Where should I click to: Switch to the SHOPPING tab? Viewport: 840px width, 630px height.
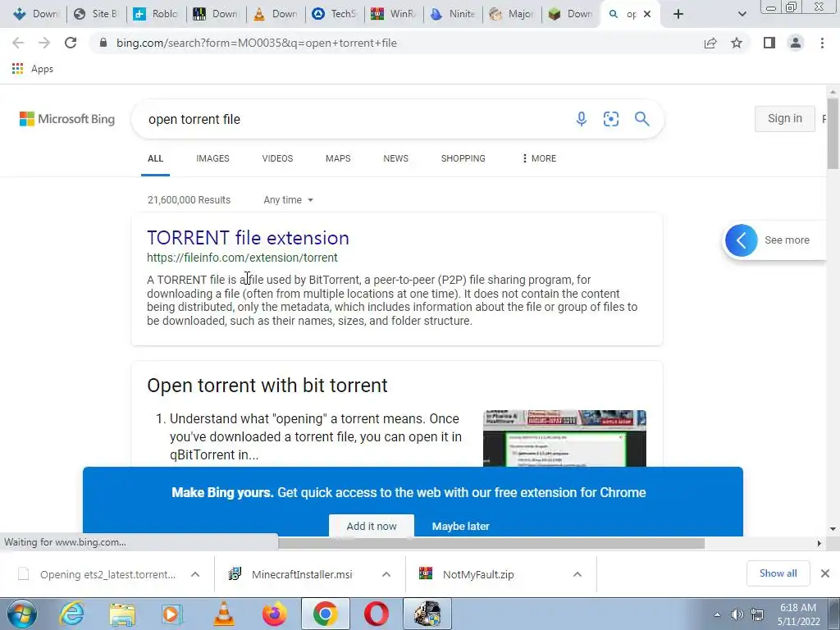(463, 158)
